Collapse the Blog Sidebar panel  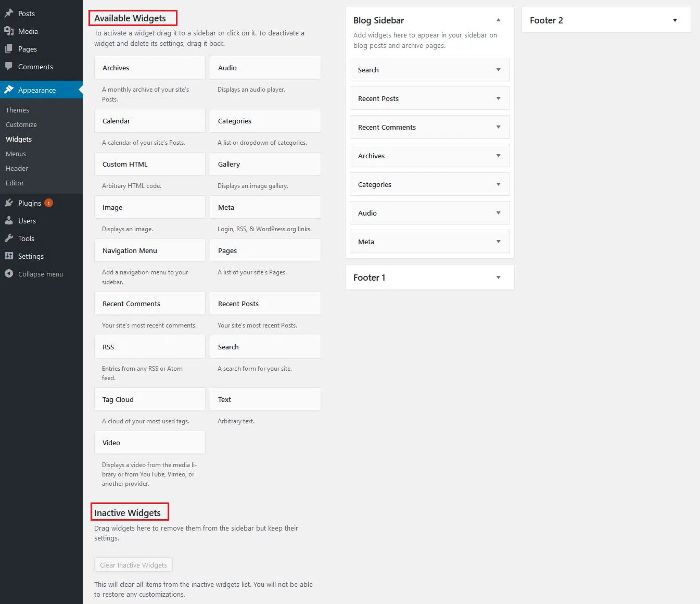498,20
